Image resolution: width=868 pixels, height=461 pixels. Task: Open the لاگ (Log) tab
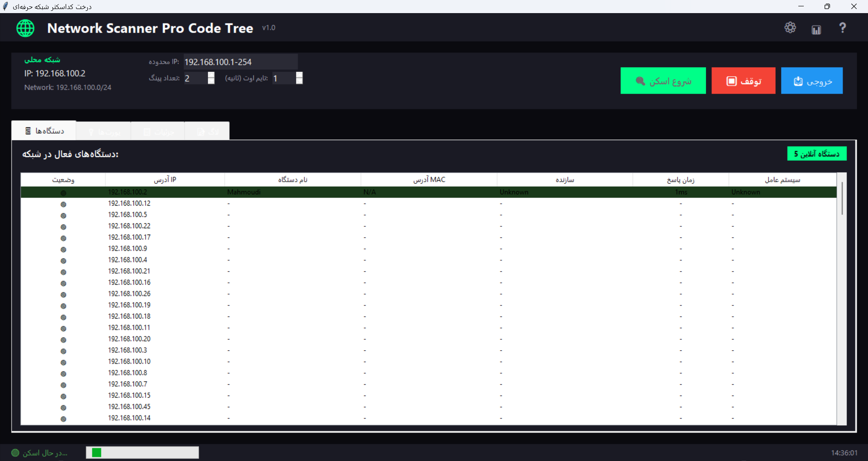(207, 132)
